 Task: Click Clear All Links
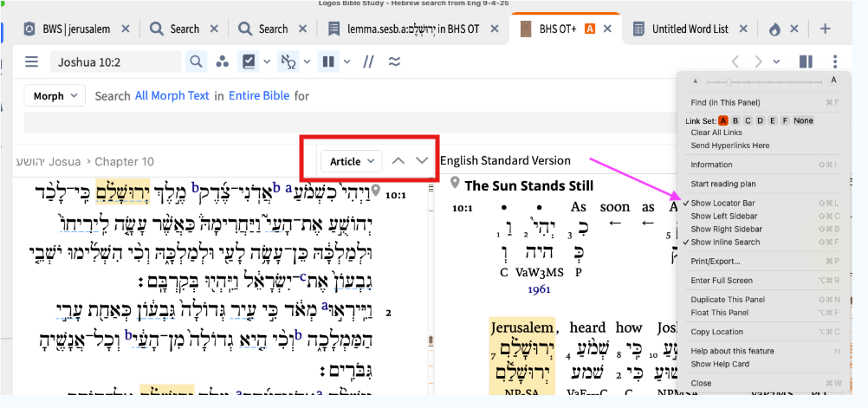(716, 133)
